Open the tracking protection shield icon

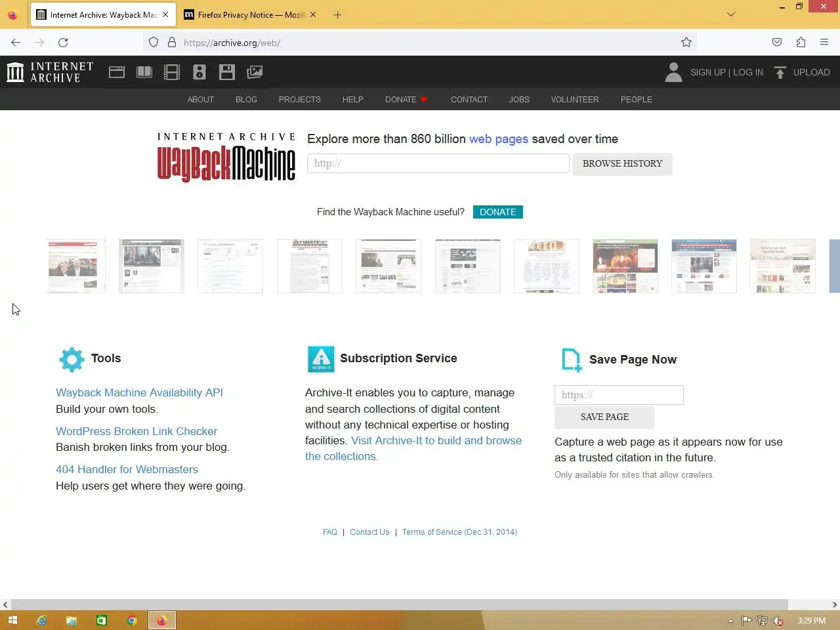tap(154, 43)
